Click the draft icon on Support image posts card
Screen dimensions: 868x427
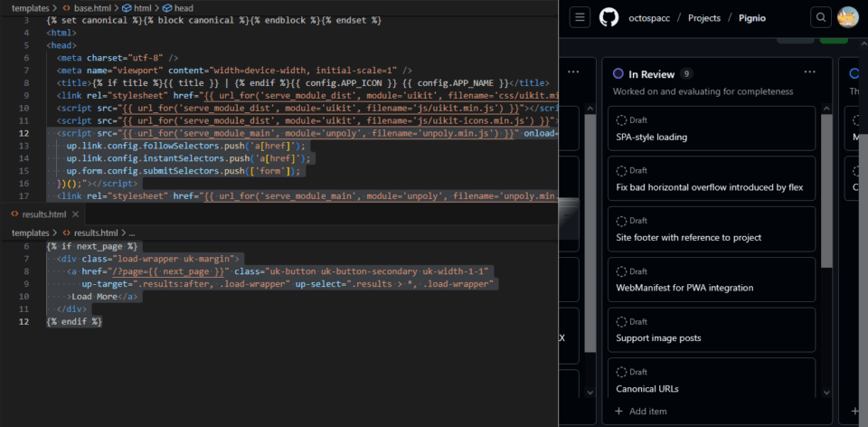click(621, 322)
